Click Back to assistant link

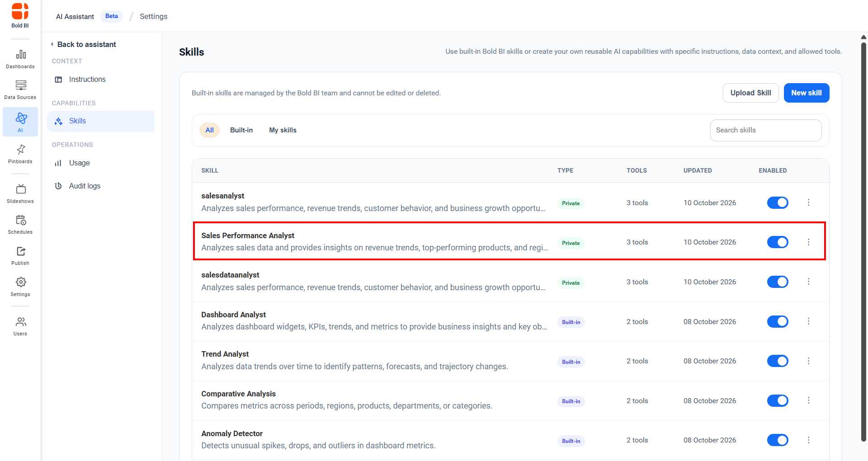coord(83,44)
